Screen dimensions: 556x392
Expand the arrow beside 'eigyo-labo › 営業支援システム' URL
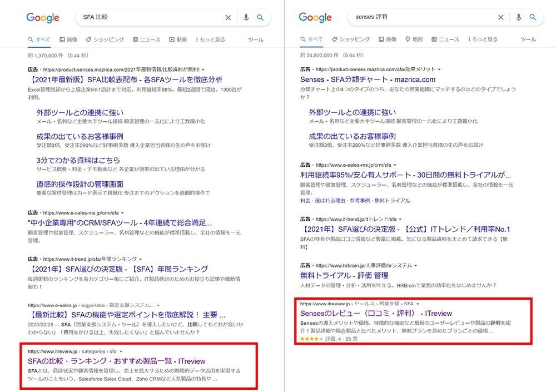(x=158, y=305)
